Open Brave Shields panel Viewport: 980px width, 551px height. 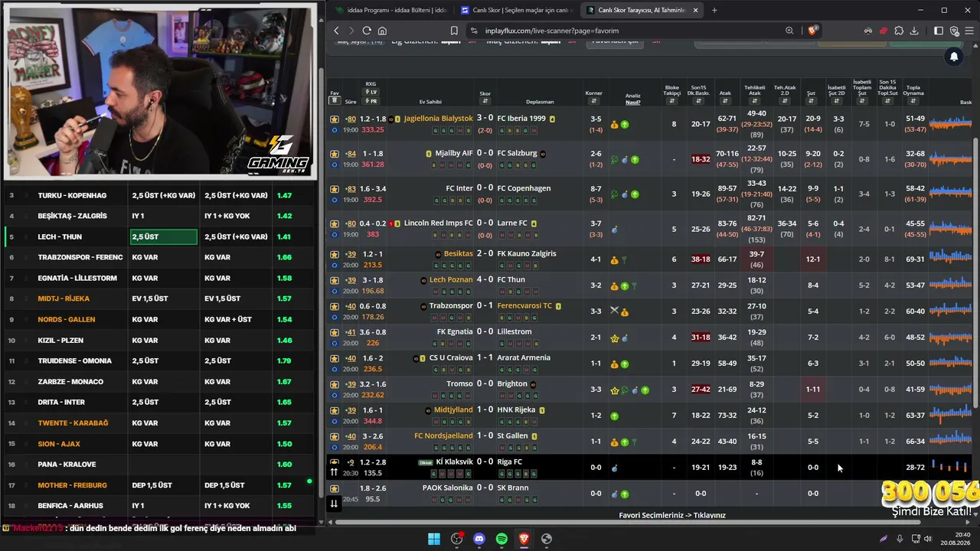(x=812, y=31)
